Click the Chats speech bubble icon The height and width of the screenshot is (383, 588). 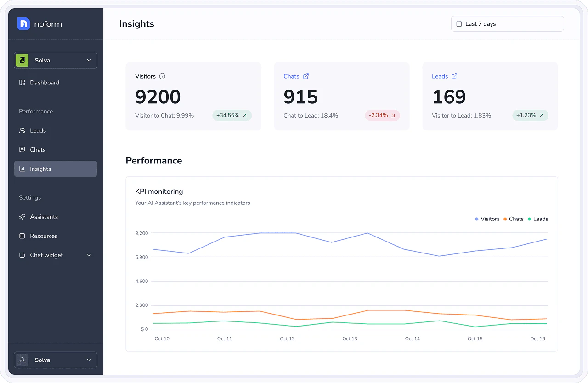click(x=22, y=150)
